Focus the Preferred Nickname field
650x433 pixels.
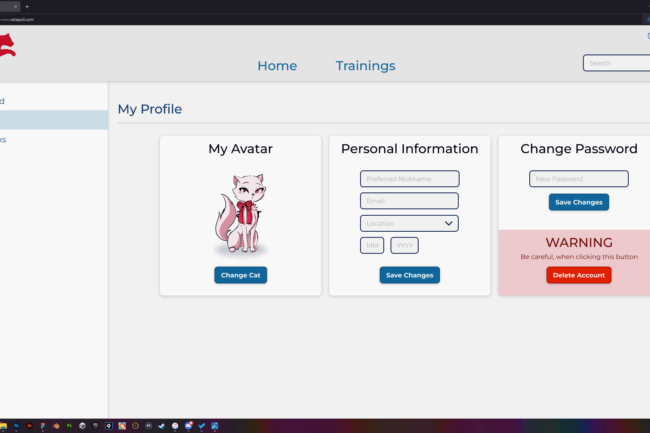click(x=409, y=179)
